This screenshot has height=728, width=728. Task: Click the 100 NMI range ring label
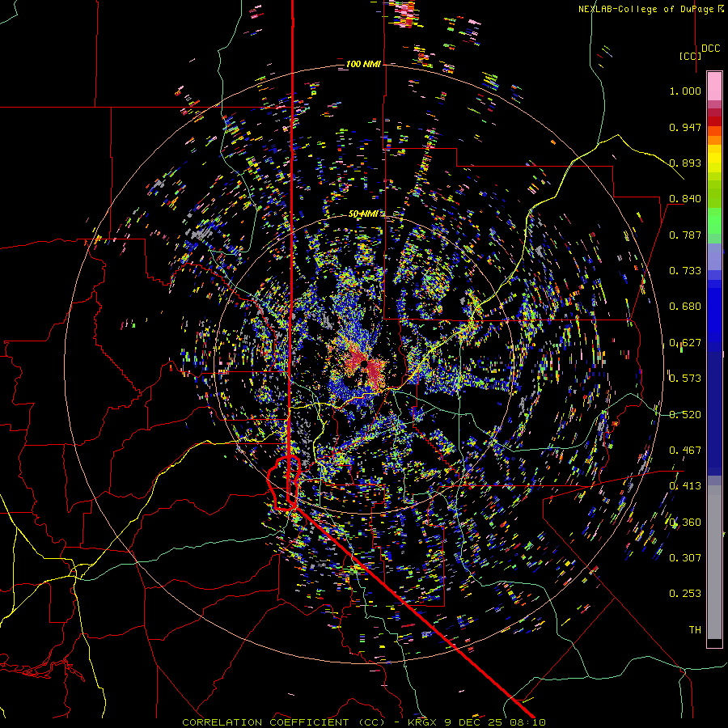point(363,64)
